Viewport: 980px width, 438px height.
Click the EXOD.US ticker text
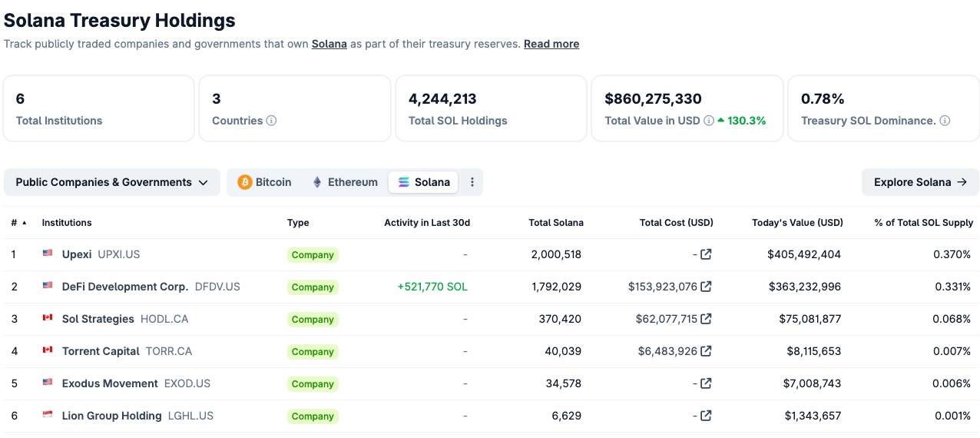click(187, 383)
